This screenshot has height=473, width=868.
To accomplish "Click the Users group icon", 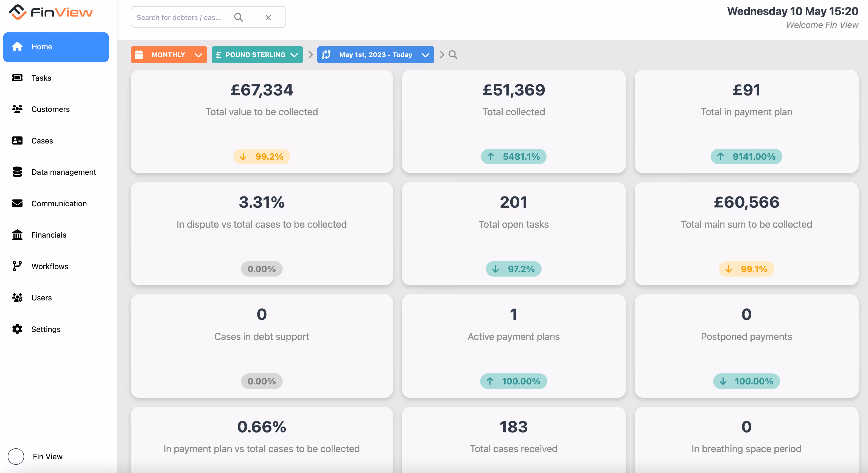I will click(17, 297).
